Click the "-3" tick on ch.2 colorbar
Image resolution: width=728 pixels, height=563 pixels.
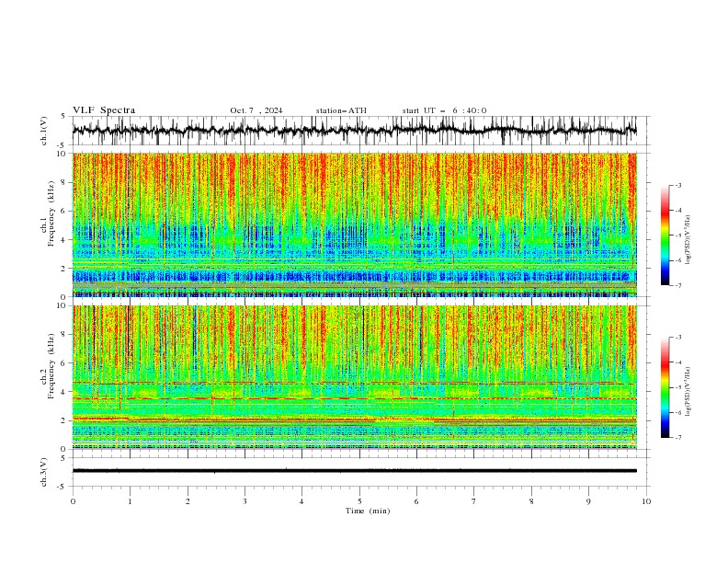(x=677, y=338)
